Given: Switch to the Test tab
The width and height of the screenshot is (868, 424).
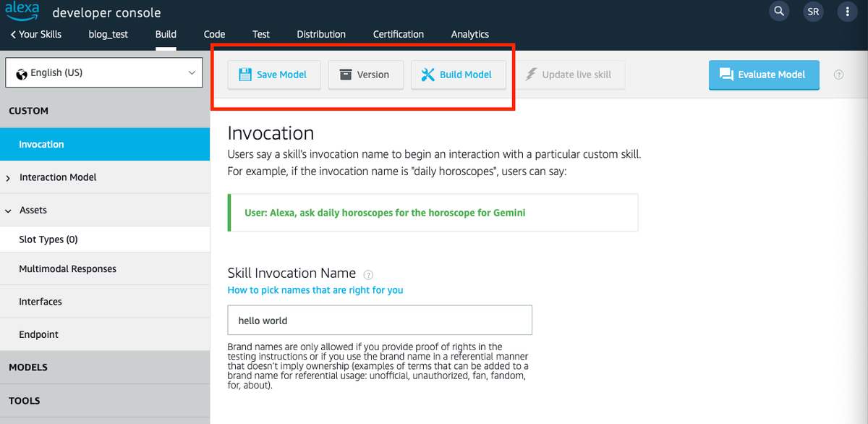Looking at the screenshot, I should click(260, 34).
